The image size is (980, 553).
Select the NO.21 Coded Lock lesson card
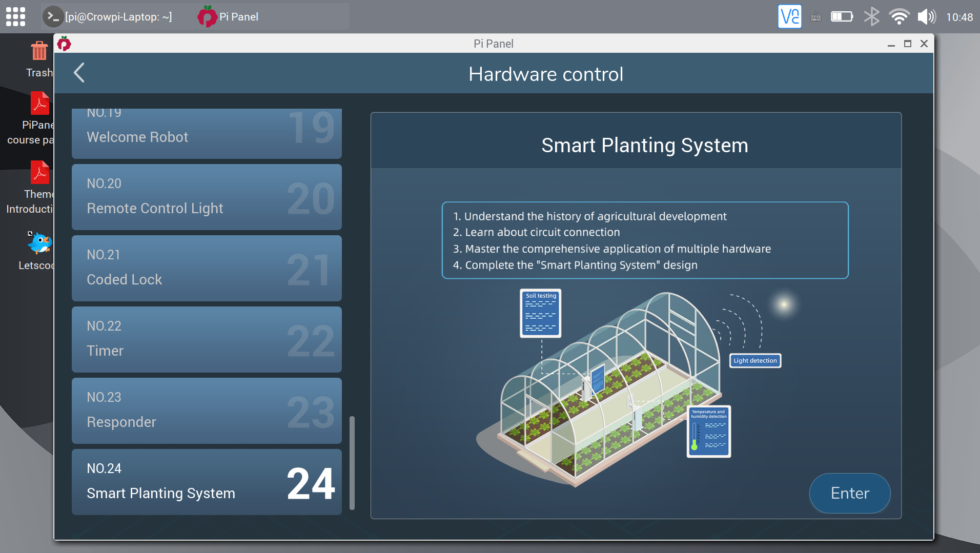(207, 268)
